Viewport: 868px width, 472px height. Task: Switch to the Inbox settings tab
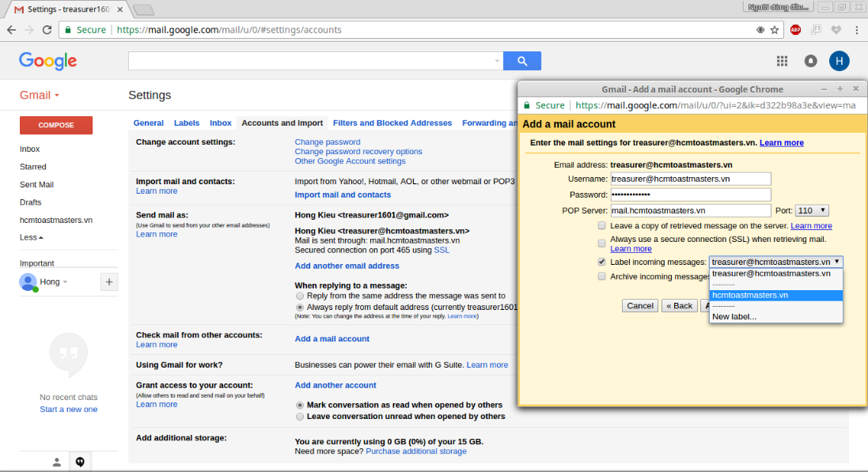click(220, 123)
